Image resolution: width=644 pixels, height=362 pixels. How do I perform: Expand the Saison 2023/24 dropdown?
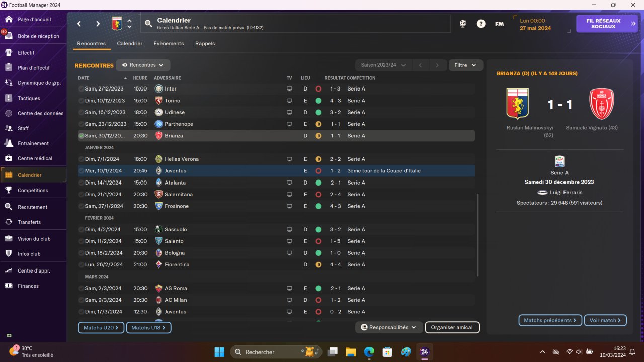coord(383,65)
